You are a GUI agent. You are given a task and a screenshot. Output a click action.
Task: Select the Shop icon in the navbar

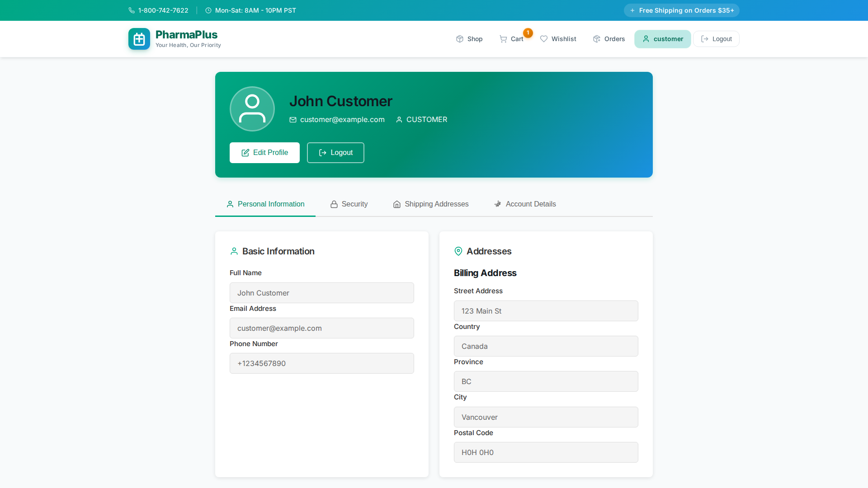pos(459,39)
